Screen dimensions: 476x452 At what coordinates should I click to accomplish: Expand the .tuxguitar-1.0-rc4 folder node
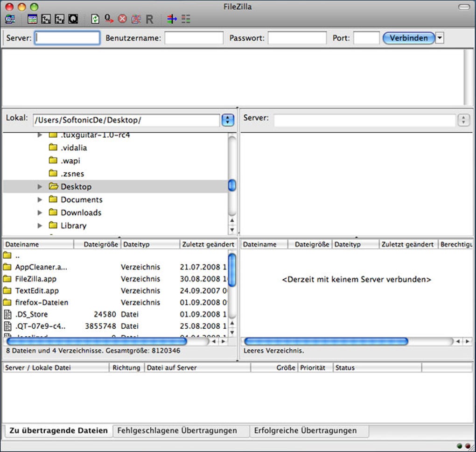pyautogui.click(x=40, y=134)
